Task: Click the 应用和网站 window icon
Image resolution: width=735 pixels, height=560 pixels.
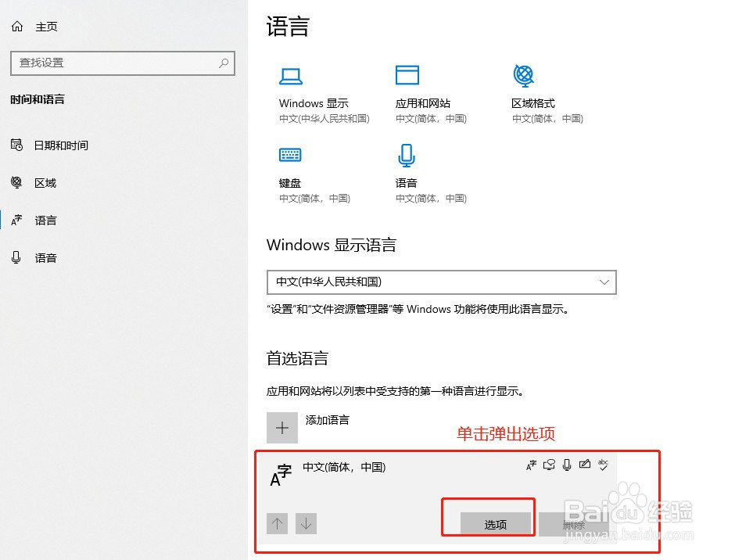Action: click(x=407, y=75)
